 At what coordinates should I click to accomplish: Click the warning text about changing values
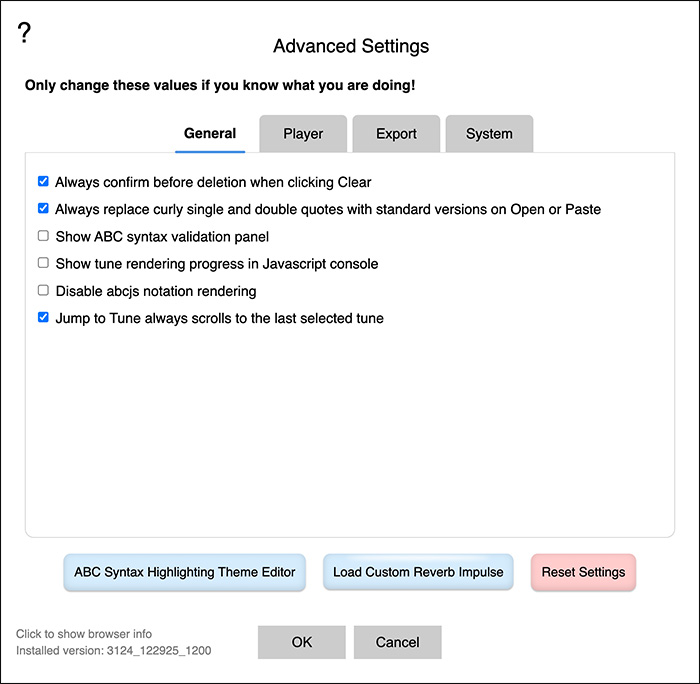[x=220, y=85]
